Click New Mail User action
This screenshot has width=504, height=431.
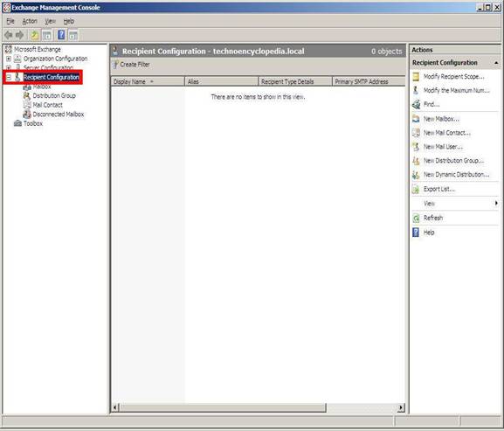(x=443, y=147)
